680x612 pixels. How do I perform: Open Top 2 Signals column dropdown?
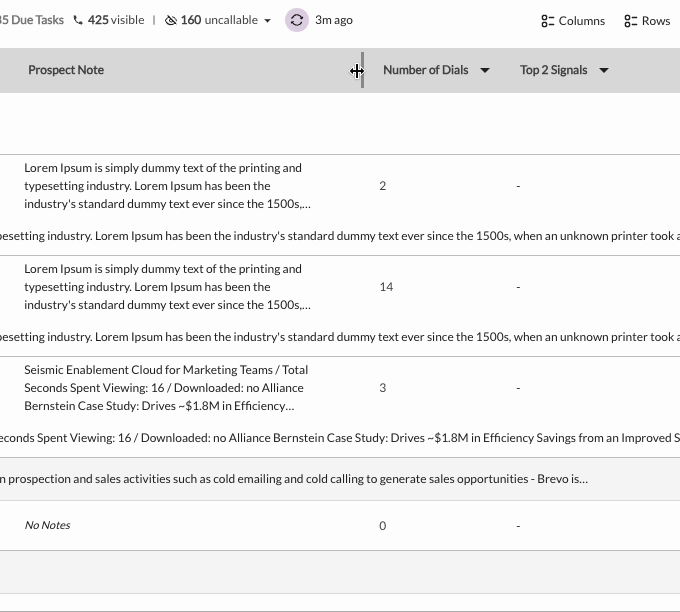[604, 70]
